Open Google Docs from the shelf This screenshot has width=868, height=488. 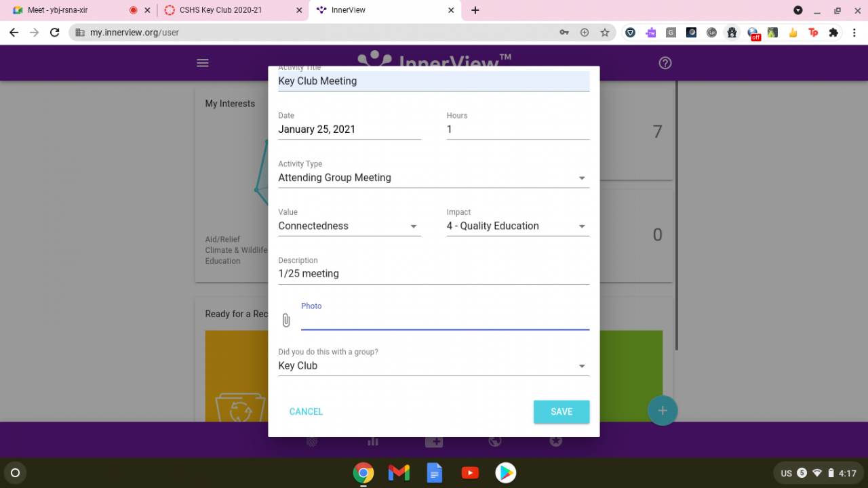coord(434,472)
